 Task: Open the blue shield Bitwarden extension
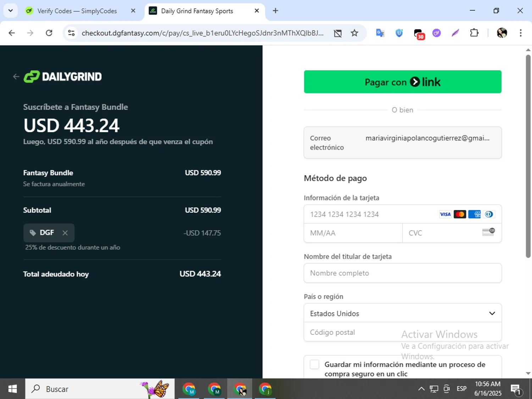pyautogui.click(x=399, y=33)
